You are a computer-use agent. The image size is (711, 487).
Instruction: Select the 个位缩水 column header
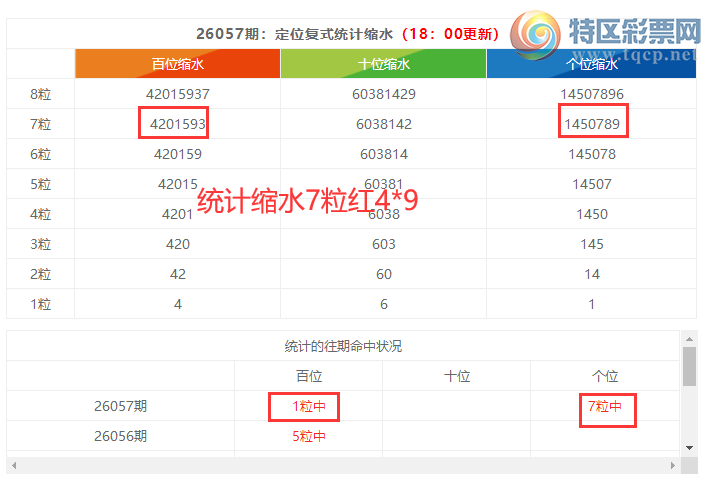(x=591, y=63)
